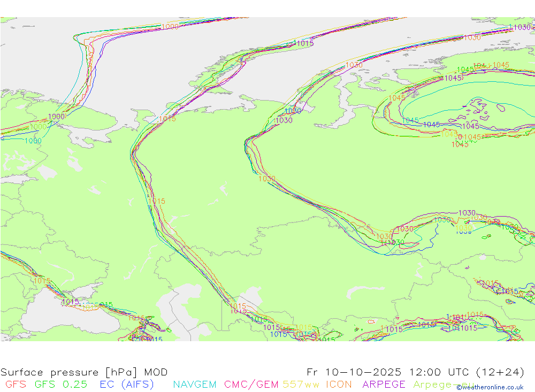Screen dimensions: 535x392
Task: Click the CMC/GEM legend label
Action: [251, 385]
